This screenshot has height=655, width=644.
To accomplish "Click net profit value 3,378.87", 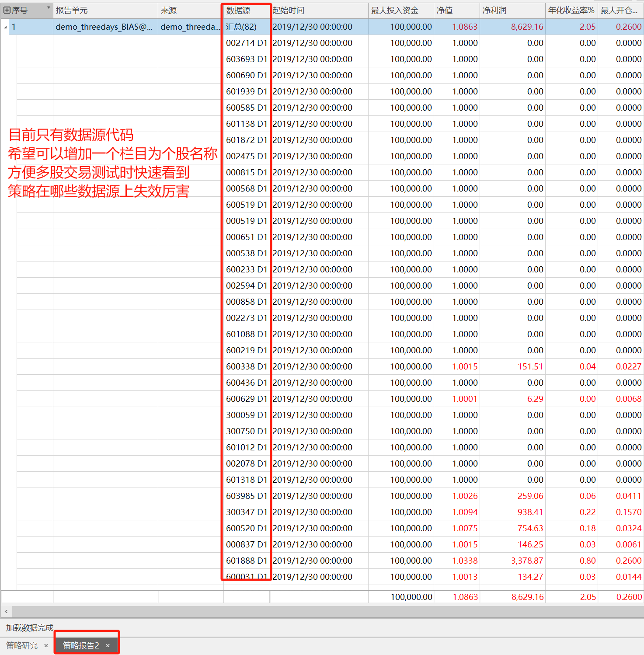I will click(527, 561).
